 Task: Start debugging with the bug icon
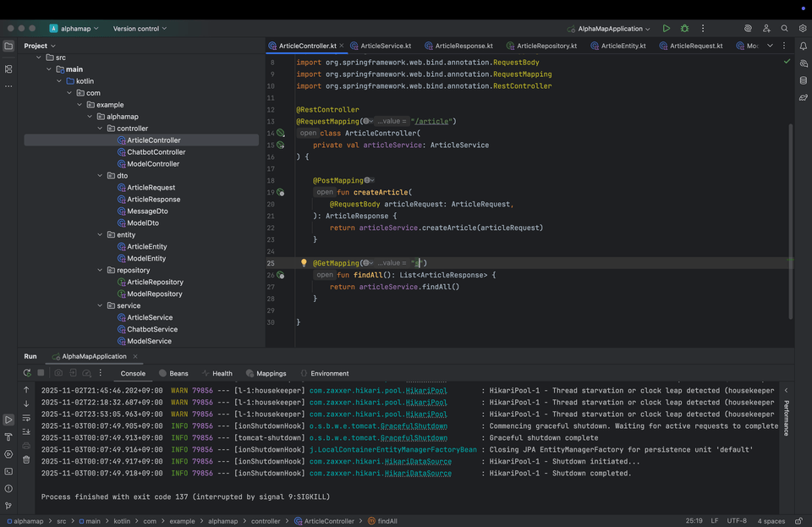(x=684, y=28)
